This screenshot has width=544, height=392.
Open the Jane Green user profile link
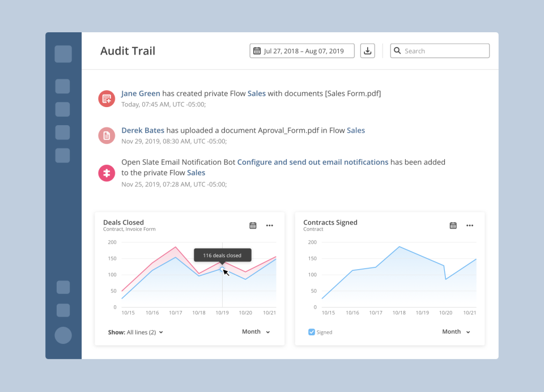point(140,93)
